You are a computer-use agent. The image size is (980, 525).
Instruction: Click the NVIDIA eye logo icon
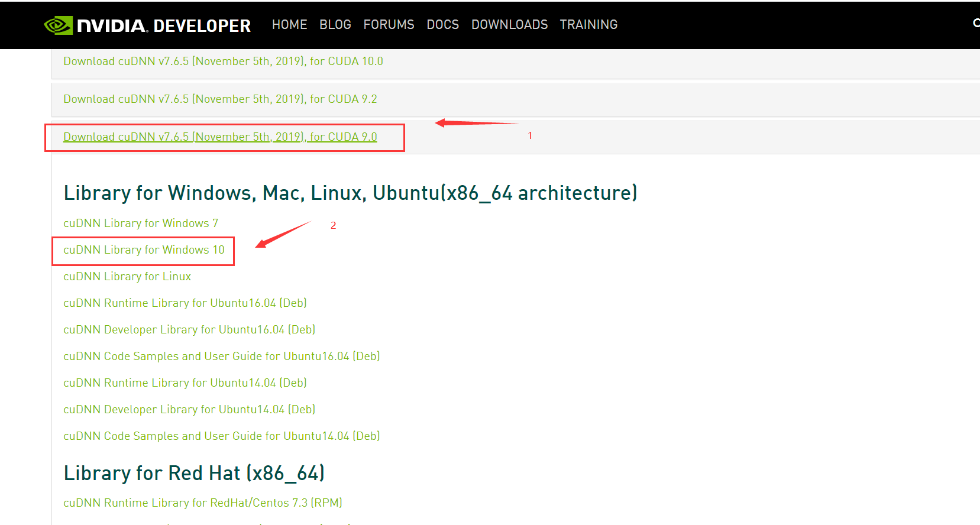tap(59, 25)
